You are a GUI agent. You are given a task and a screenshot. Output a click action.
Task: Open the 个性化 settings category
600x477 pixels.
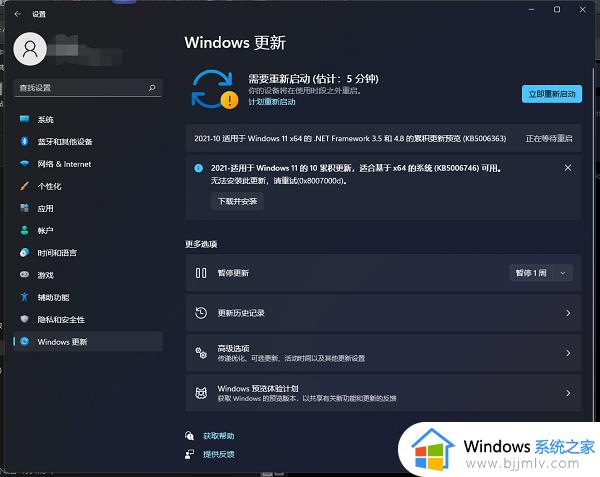88,186
